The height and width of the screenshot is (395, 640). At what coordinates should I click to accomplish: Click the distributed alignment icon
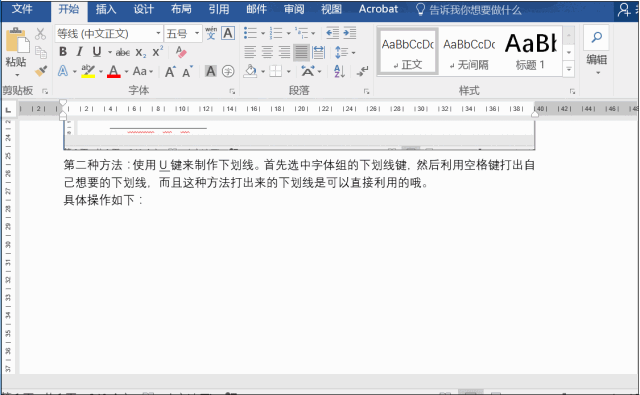tap(319, 52)
